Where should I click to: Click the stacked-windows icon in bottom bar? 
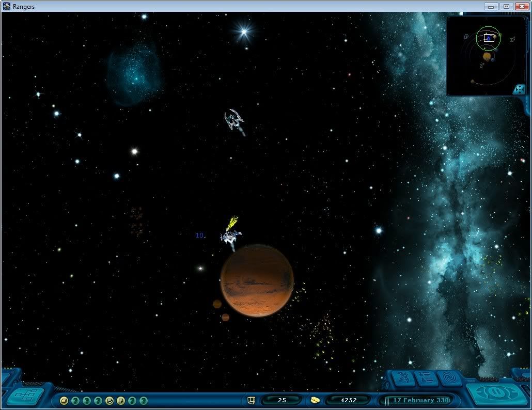pos(64,401)
